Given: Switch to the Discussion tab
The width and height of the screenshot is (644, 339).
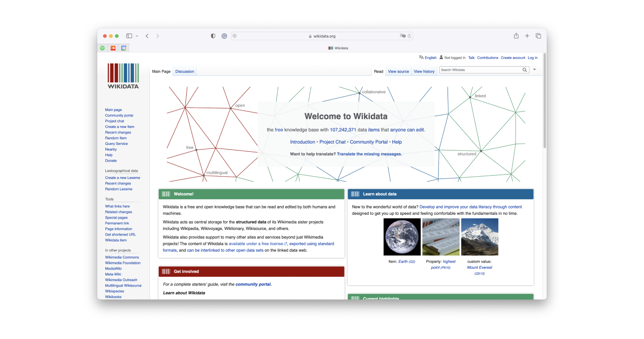Looking at the screenshot, I should click(x=184, y=71).
